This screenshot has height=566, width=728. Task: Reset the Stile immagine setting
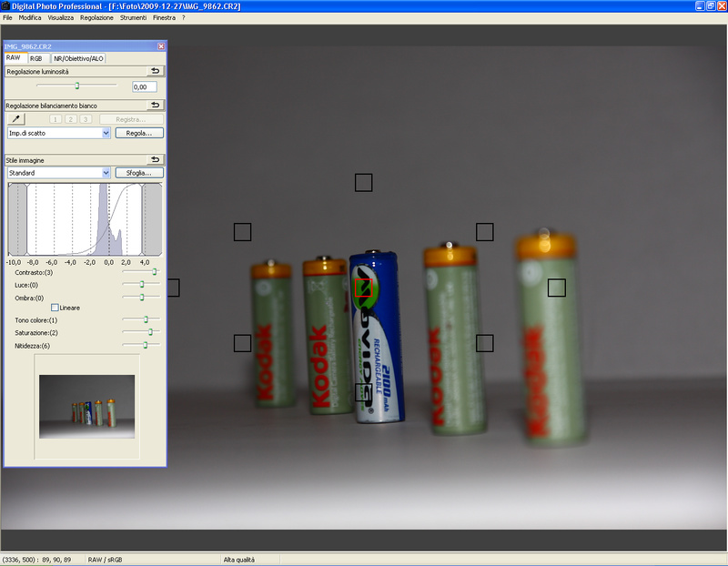point(155,160)
